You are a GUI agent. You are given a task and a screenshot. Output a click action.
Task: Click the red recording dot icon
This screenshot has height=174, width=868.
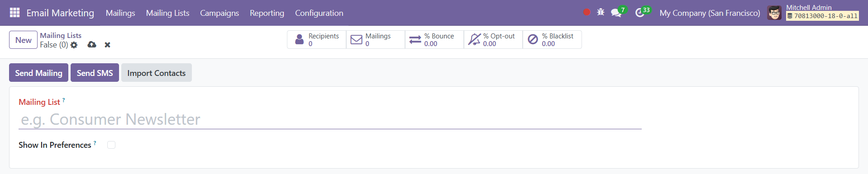tap(587, 12)
